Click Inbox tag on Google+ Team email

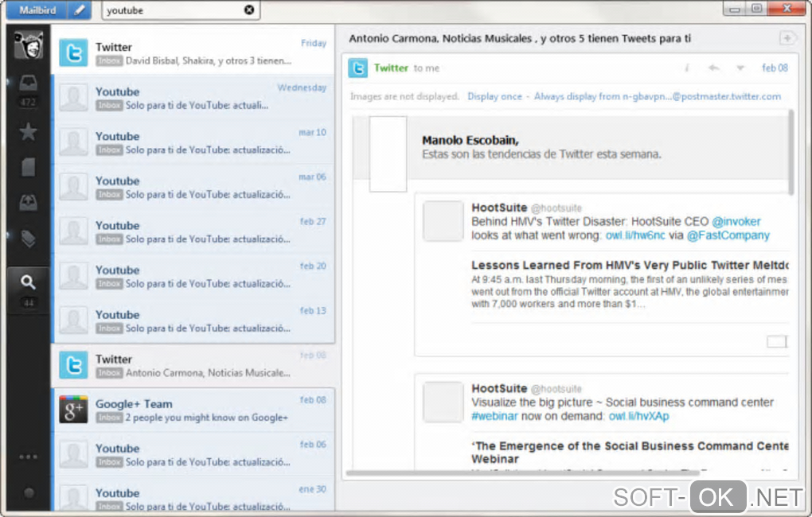[109, 418]
